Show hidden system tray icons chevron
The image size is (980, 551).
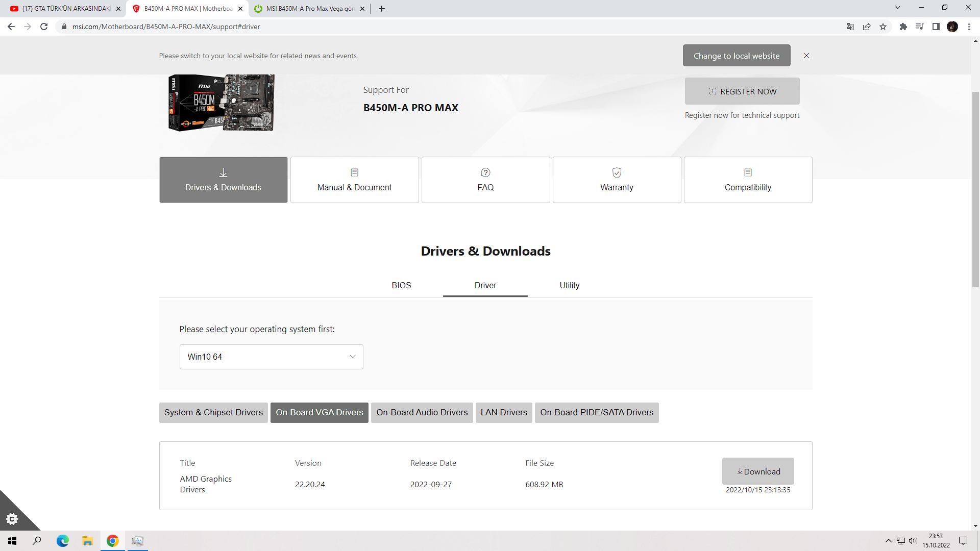click(x=888, y=541)
